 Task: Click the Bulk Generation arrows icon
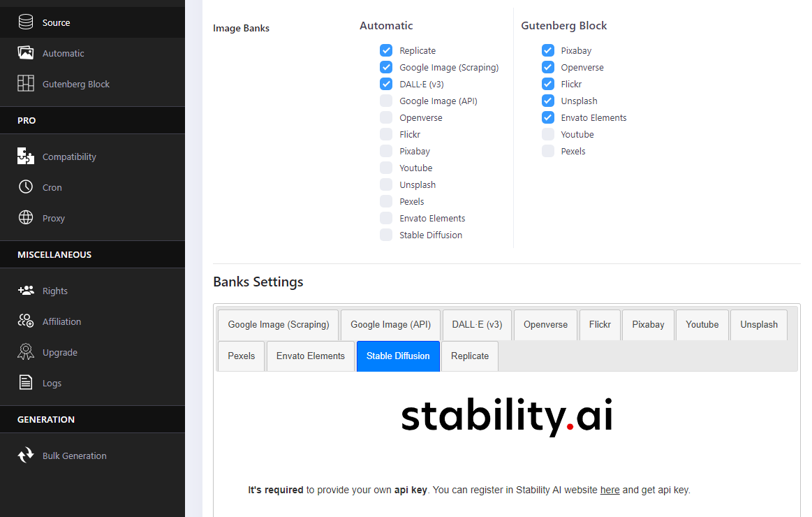pyautogui.click(x=26, y=456)
